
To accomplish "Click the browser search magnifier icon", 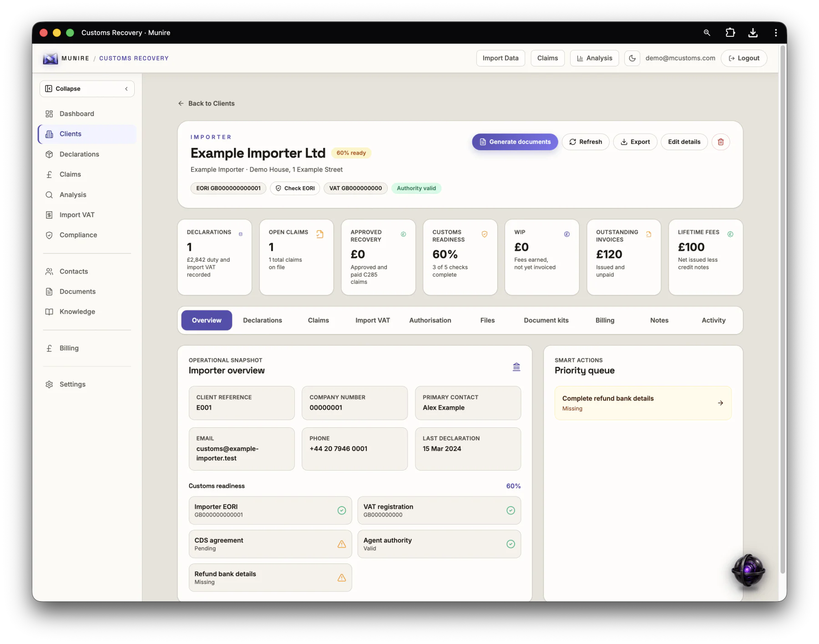I will (707, 33).
